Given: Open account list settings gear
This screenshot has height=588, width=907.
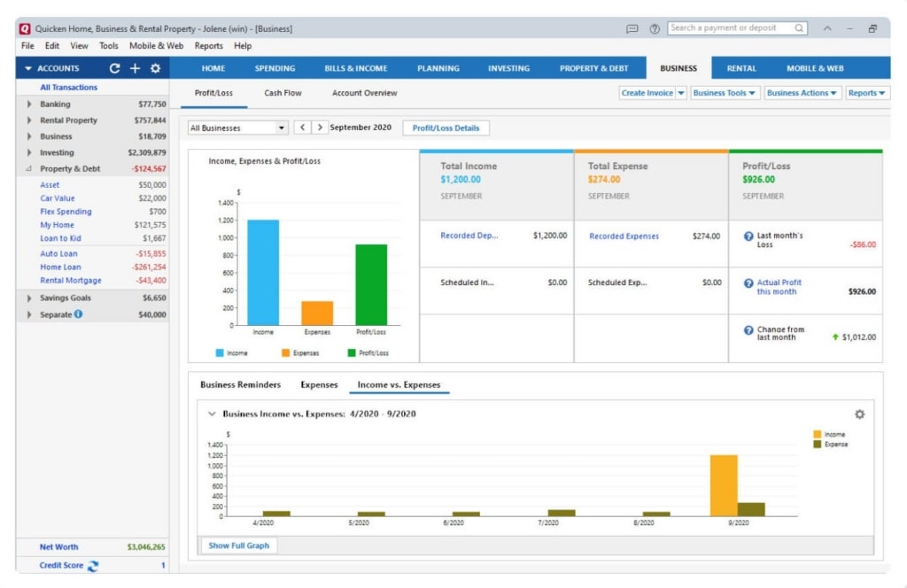Looking at the screenshot, I should pyautogui.click(x=155, y=68).
